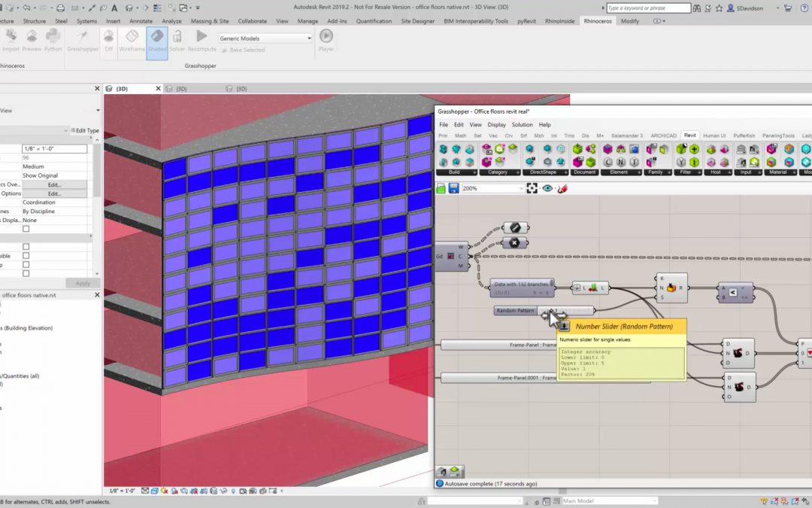Click the Print icon in quick access toolbar
812x508 pixels.
tap(61, 8)
